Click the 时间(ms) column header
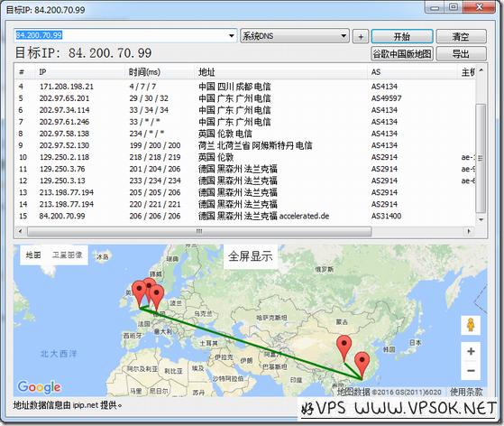Viewport: 504px width, 426px height. (159, 71)
